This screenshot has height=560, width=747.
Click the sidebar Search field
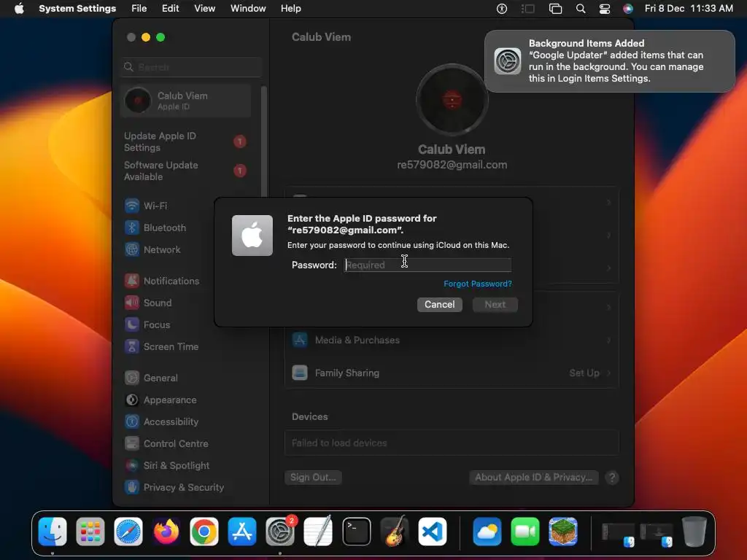(x=191, y=67)
